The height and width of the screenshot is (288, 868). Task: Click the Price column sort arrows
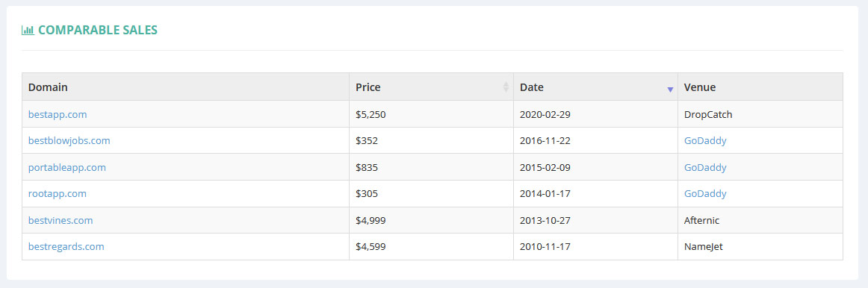pos(506,87)
